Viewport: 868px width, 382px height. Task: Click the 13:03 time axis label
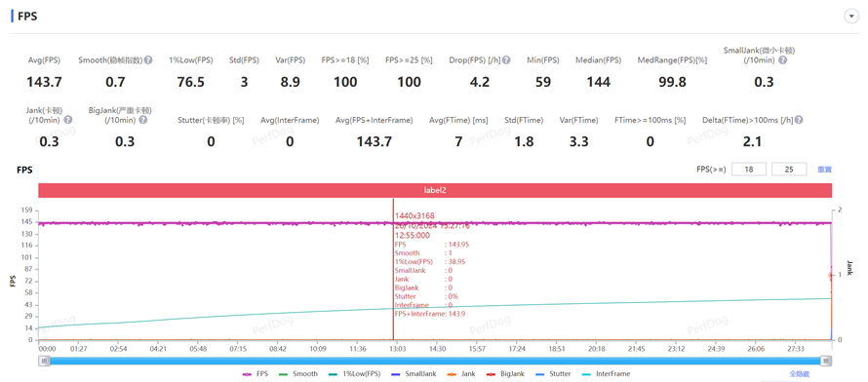(x=398, y=350)
